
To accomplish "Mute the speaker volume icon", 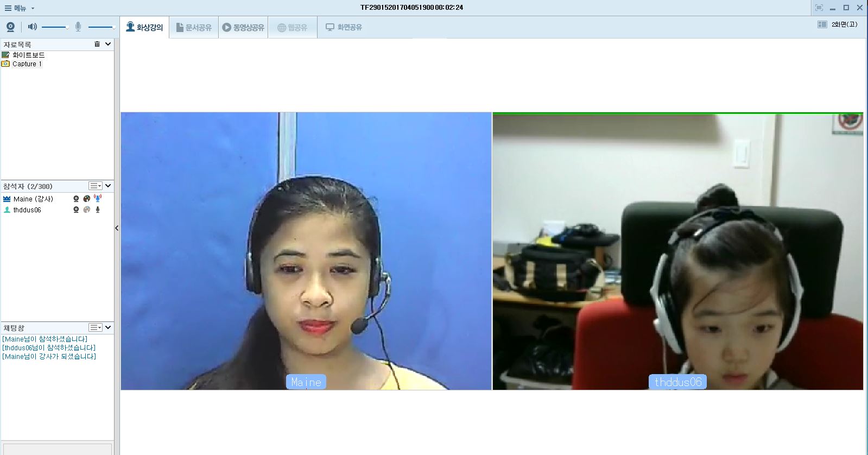I will (x=32, y=27).
